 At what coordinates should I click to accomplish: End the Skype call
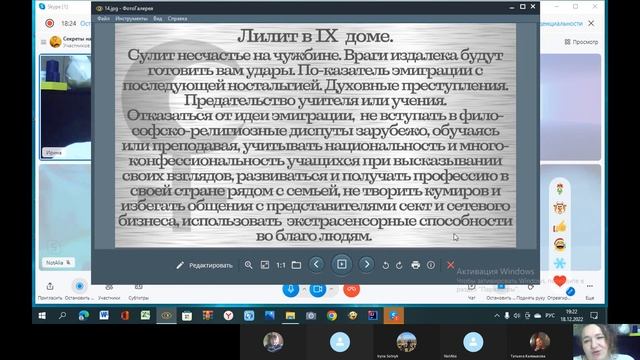coord(351,290)
